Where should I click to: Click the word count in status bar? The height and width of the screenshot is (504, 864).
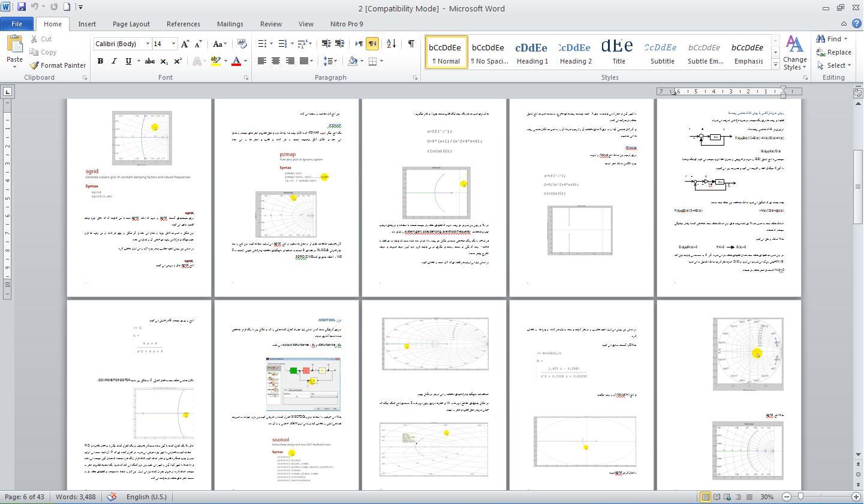point(76,497)
